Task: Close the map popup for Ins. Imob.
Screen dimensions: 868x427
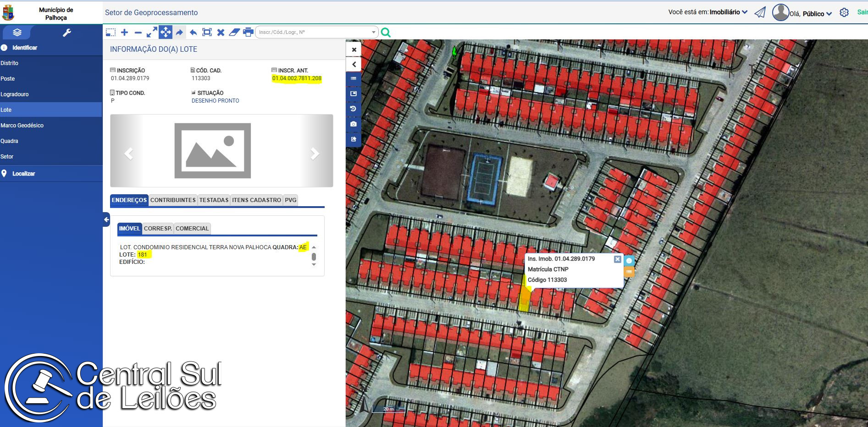Action: 617,259
